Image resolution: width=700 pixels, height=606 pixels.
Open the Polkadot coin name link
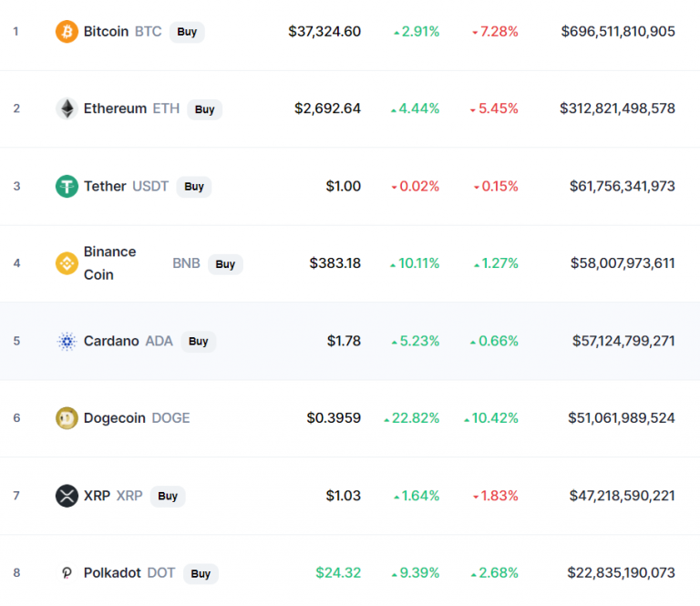coord(112,573)
